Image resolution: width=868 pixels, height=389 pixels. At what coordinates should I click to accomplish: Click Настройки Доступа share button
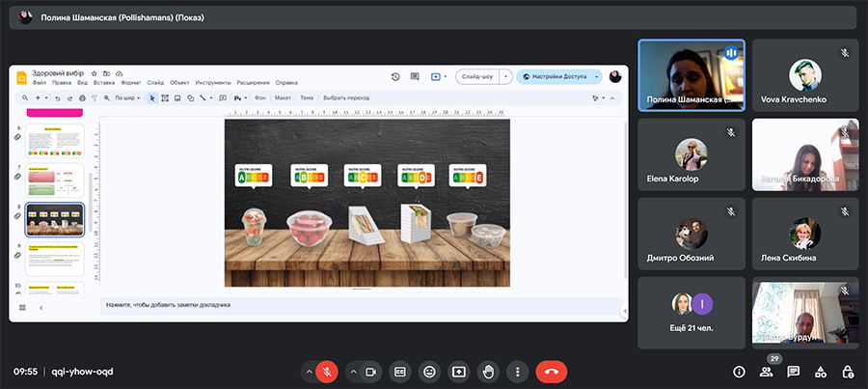(x=555, y=77)
